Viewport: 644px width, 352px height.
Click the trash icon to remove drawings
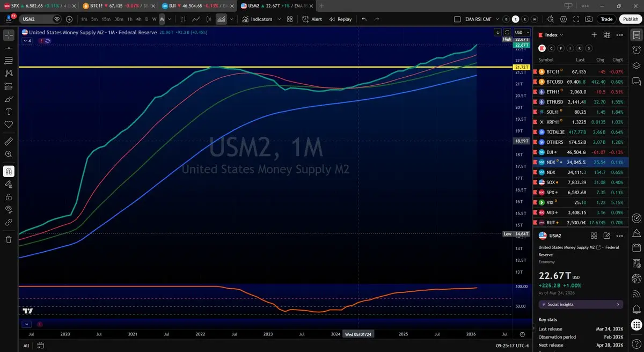click(x=9, y=239)
